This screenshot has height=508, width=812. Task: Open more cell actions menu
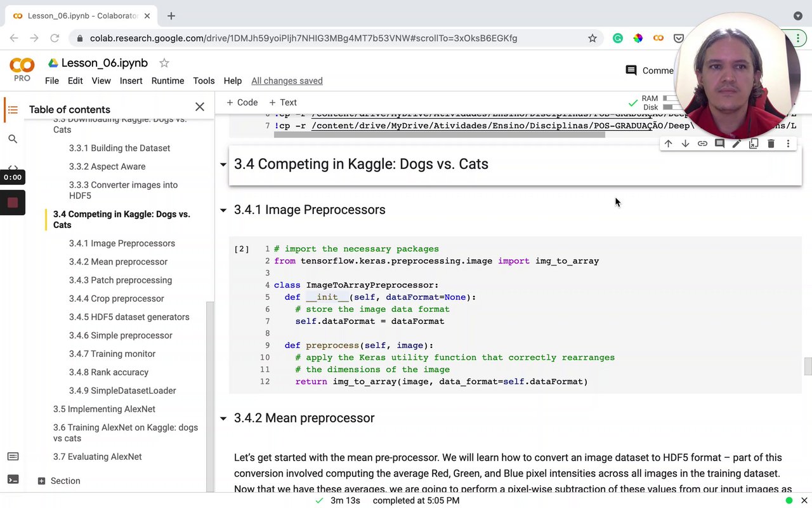[x=788, y=144]
